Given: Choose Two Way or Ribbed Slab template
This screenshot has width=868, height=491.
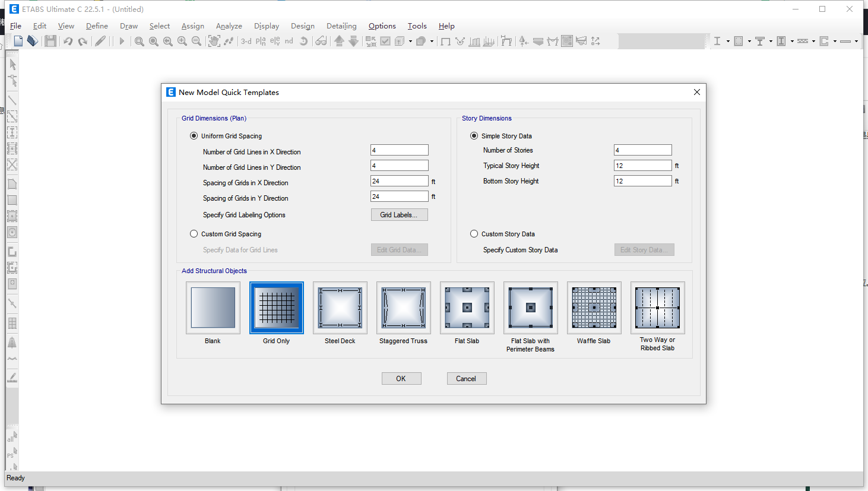Looking at the screenshot, I should point(658,308).
